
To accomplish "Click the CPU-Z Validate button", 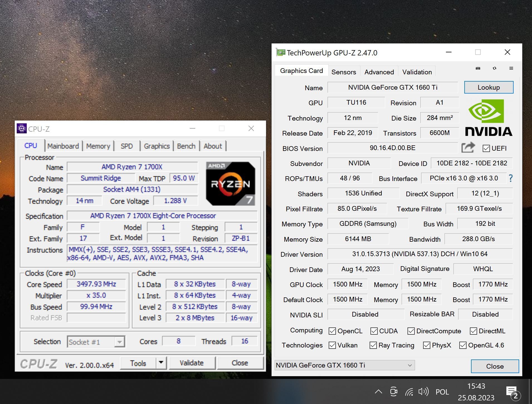I will pyautogui.click(x=192, y=363).
